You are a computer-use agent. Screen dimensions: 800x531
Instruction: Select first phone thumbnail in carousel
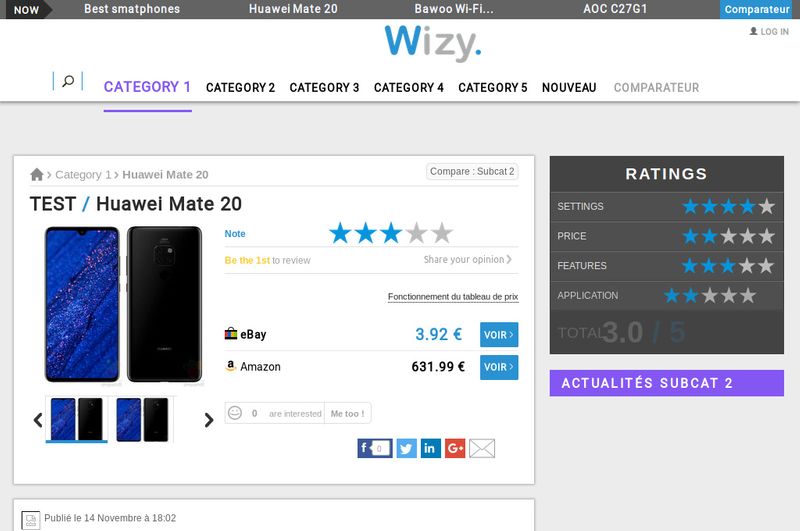point(77,419)
